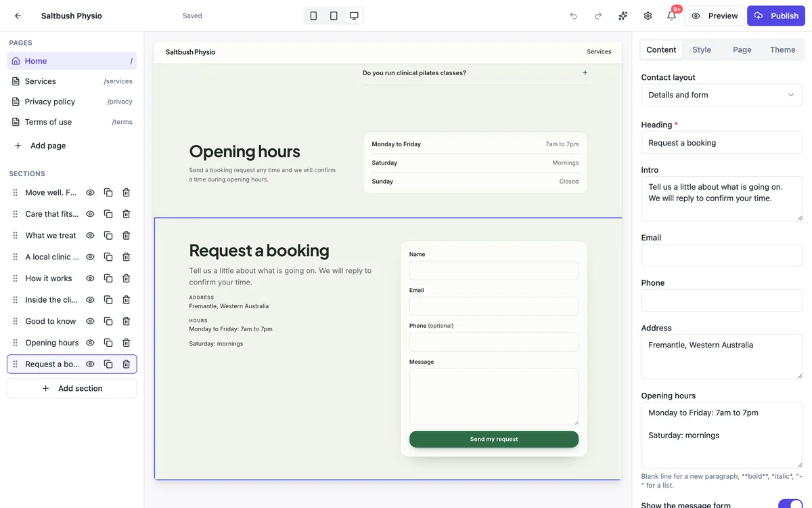Undo the last change
The width and height of the screenshot is (812, 508).
pyautogui.click(x=574, y=16)
